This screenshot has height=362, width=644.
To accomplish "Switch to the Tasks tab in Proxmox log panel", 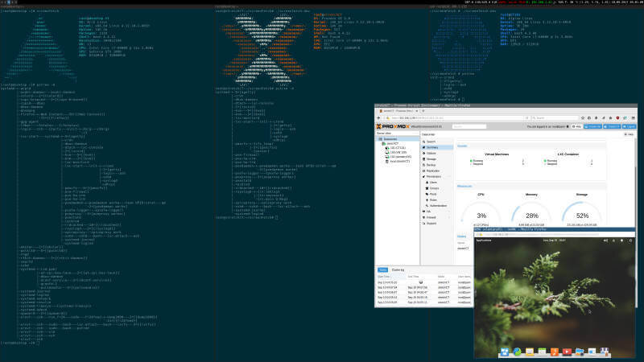I will 383,269.
